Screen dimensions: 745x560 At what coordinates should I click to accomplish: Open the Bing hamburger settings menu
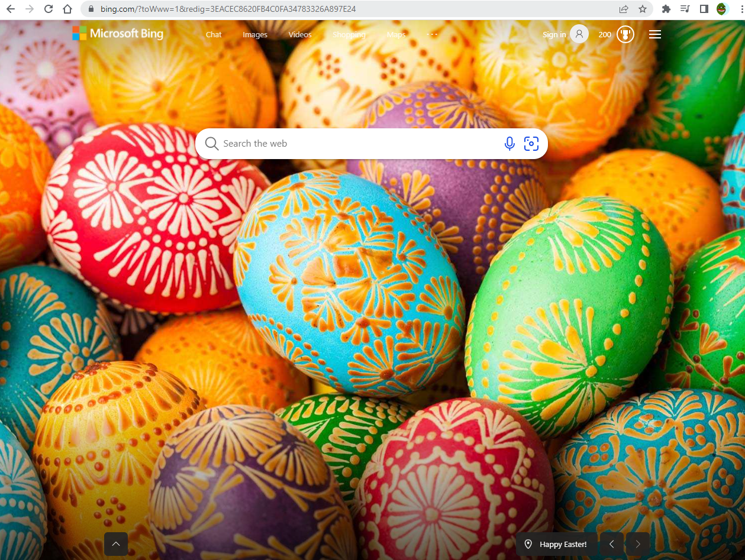[x=655, y=35]
